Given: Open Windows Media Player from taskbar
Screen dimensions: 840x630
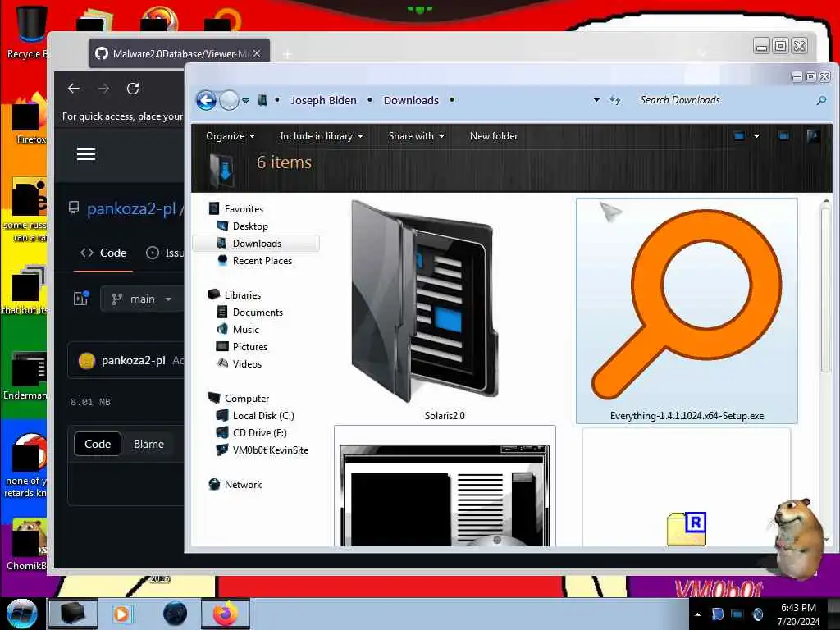Looking at the screenshot, I should (x=122, y=614).
